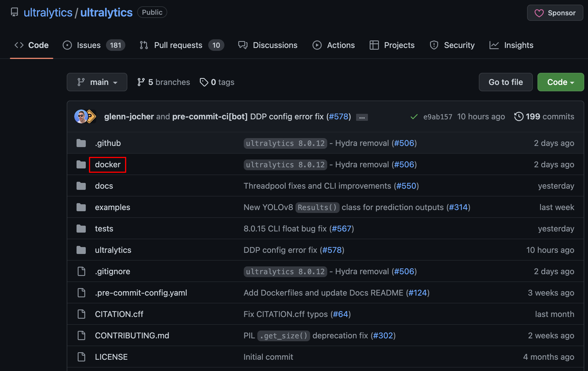Open the Issues tab
Viewport: 588px width, 371px height.
[x=89, y=45]
